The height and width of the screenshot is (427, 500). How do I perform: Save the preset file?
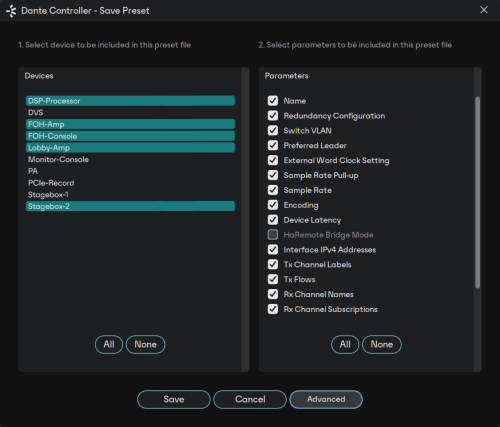[x=174, y=399]
